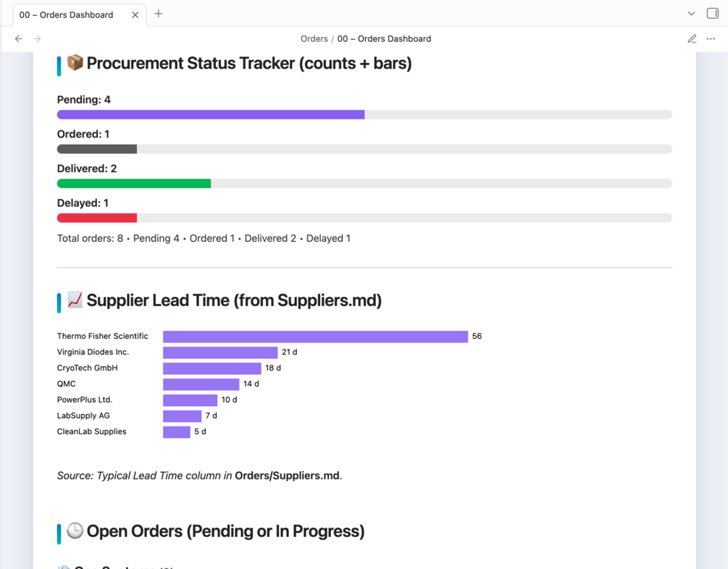Viewport: 728px width, 569px height.
Task: Toggle the right sidebar panel
Action: click(713, 14)
